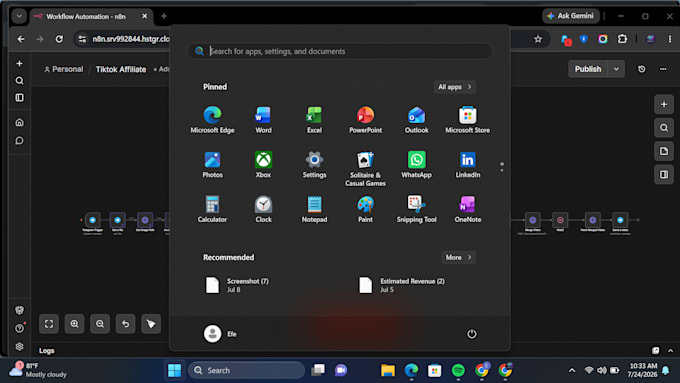Launch PowerPoint from pinned apps
The height and width of the screenshot is (383, 680).
[365, 120]
